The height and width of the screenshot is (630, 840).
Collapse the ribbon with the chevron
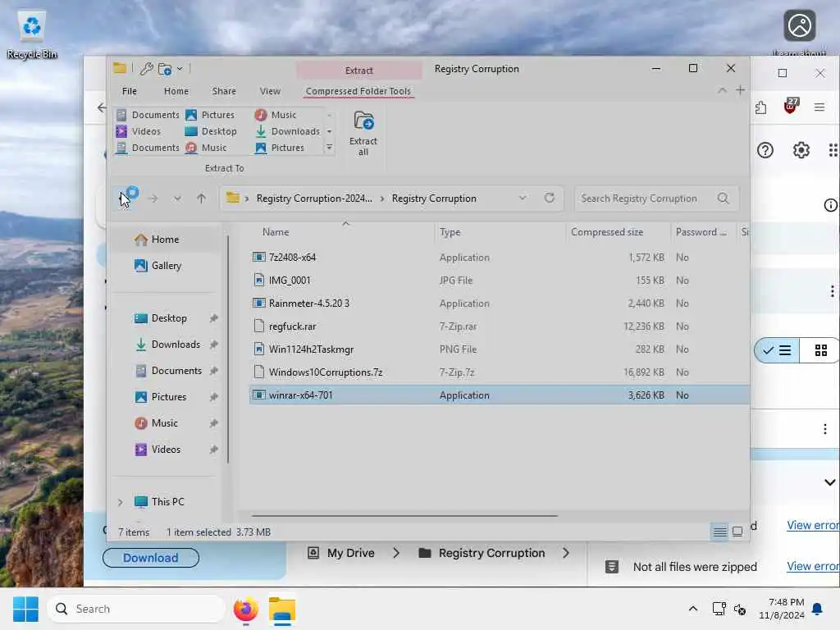722,90
